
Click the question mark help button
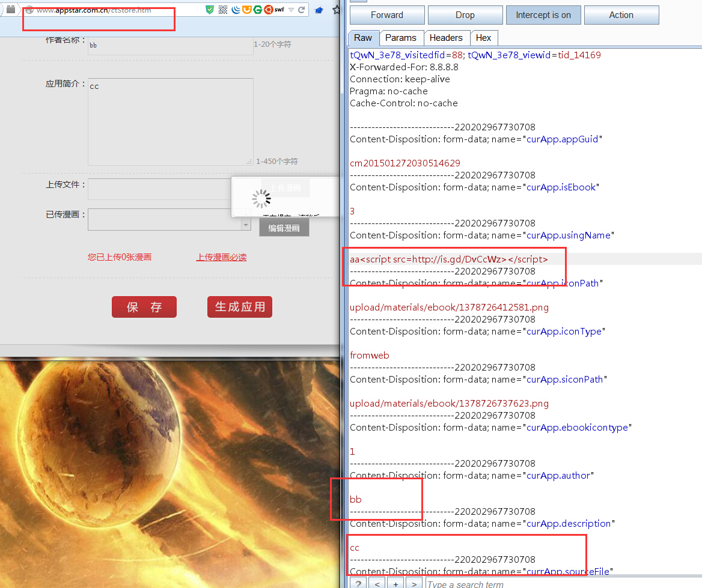click(x=358, y=584)
